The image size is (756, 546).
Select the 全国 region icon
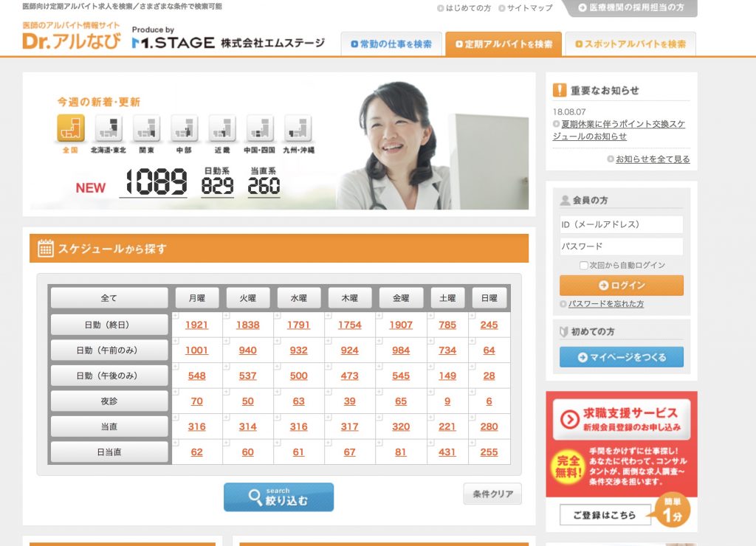tap(71, 128)
